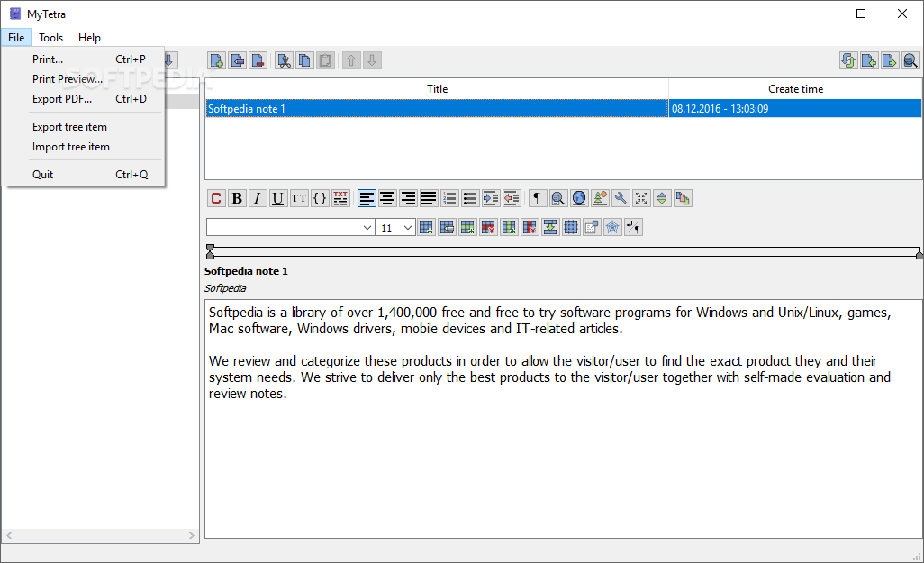Cut the note with the scissors icon
This screenshot has width=924, height=563.
284,60
